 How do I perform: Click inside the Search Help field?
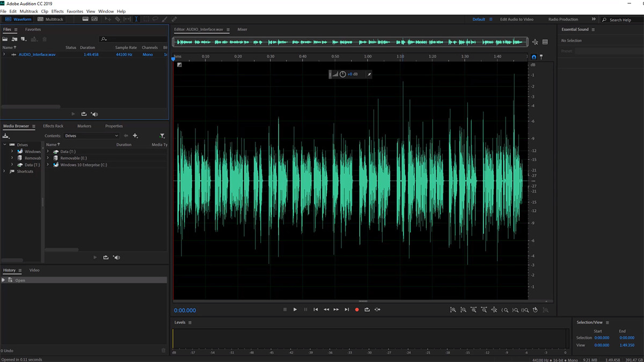tap(623, 19)
